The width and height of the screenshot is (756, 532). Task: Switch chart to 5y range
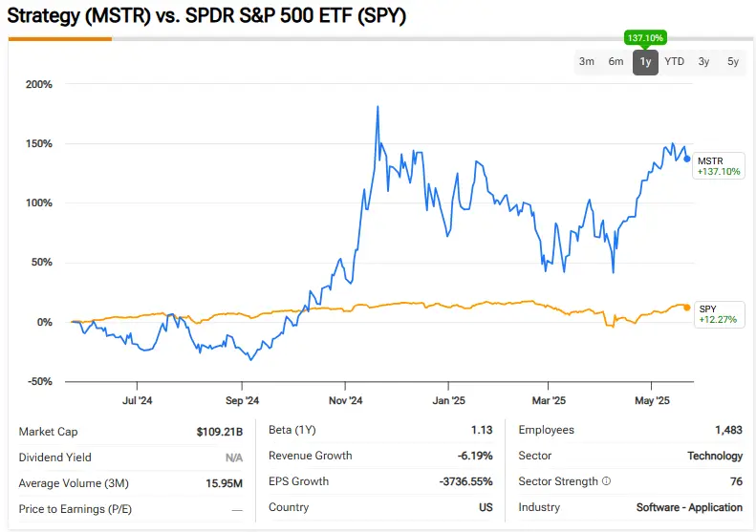click(x=733, y=62)
